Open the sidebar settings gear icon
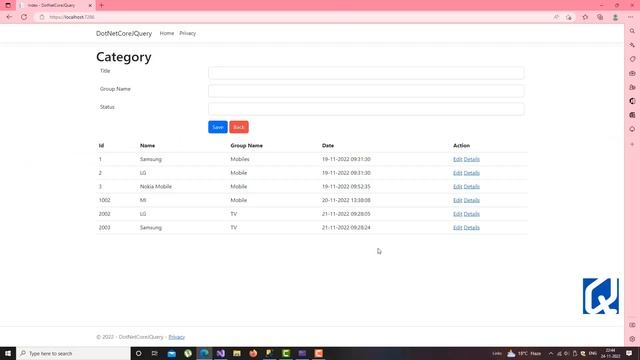 (632, 339)
